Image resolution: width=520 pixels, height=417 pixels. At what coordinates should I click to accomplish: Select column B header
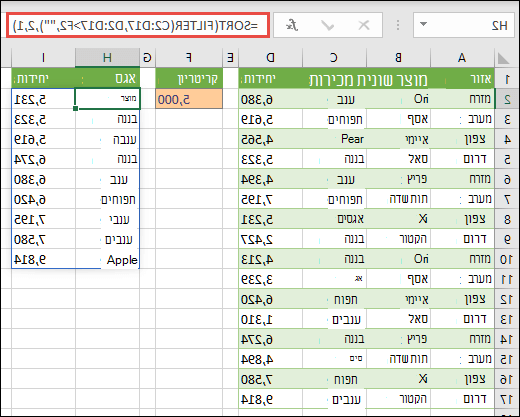(x=398, y=58)
